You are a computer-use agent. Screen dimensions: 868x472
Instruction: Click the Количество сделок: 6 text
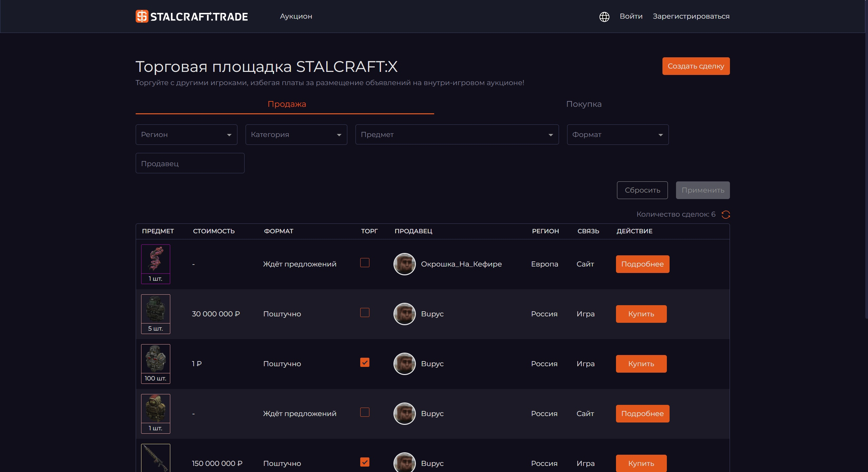click(676, 214)
